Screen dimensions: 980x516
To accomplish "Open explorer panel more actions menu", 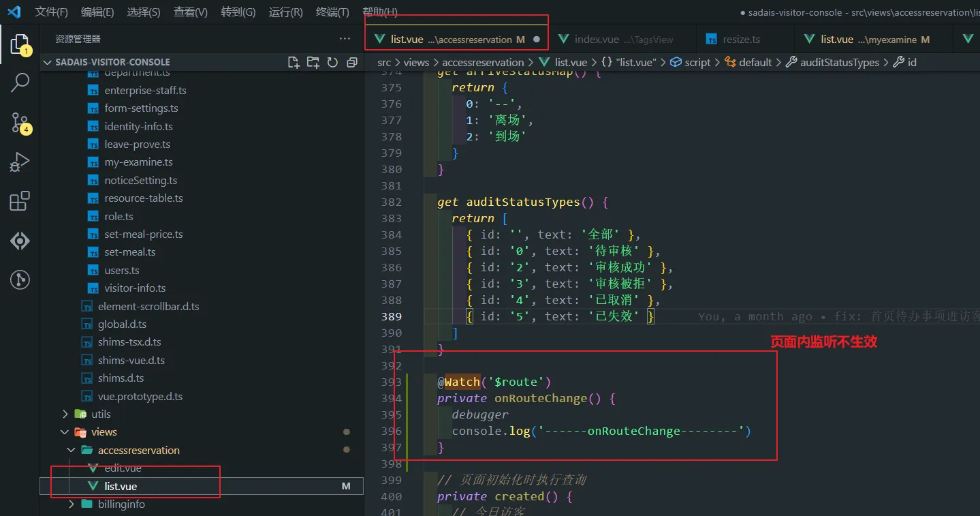I will tap(345, 39).
